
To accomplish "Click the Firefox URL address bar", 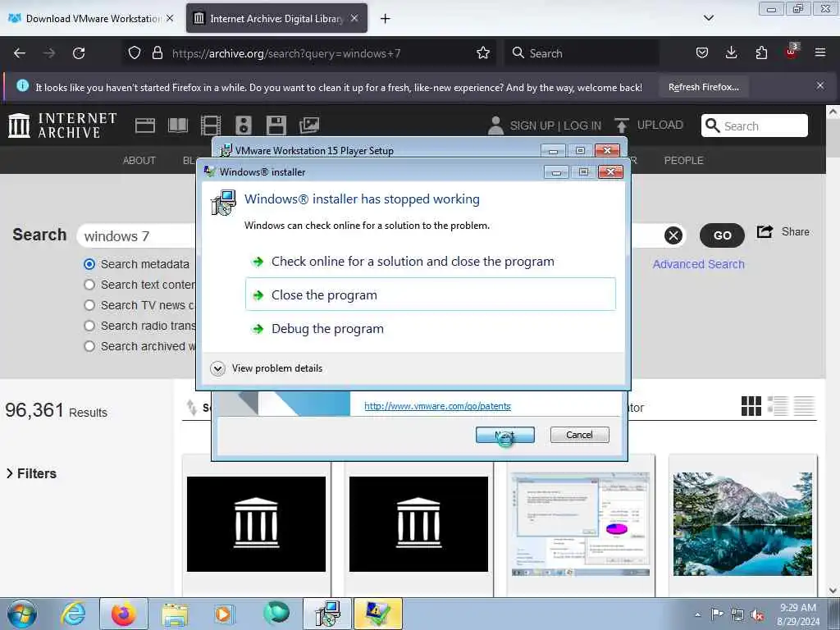I will [311, 53].
